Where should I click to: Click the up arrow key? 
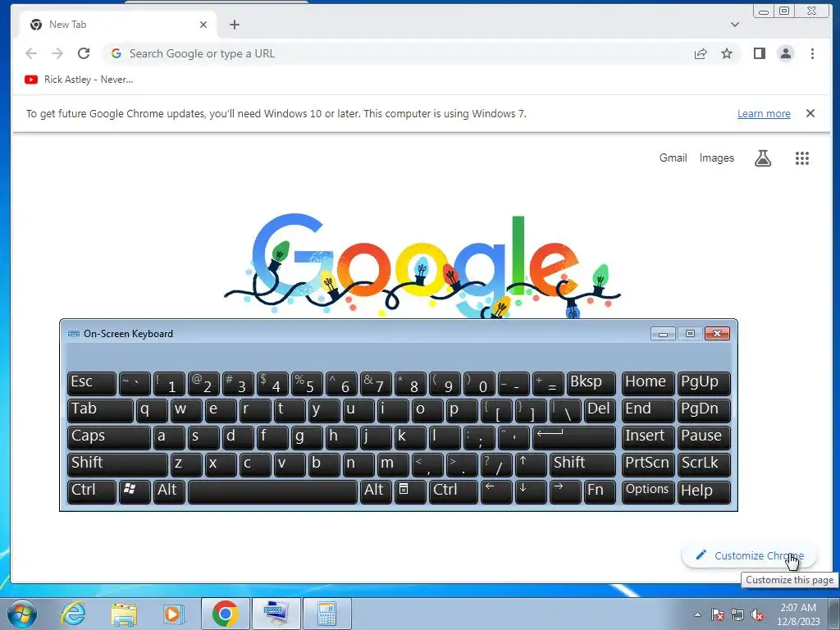point(531,464)
